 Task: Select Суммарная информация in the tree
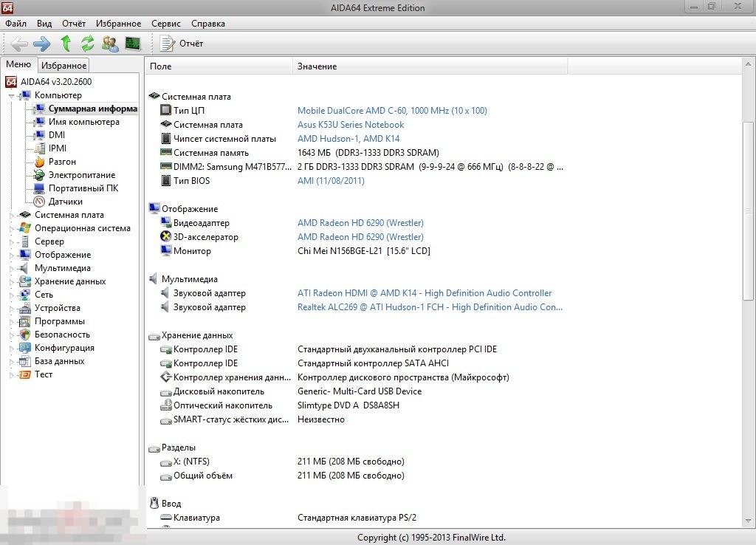click(x=92, y=109)
